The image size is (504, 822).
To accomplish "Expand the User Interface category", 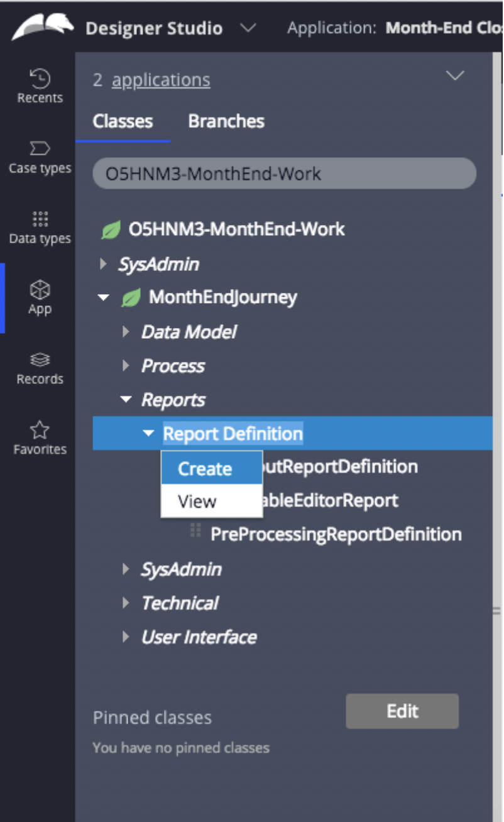I will 126,637.
